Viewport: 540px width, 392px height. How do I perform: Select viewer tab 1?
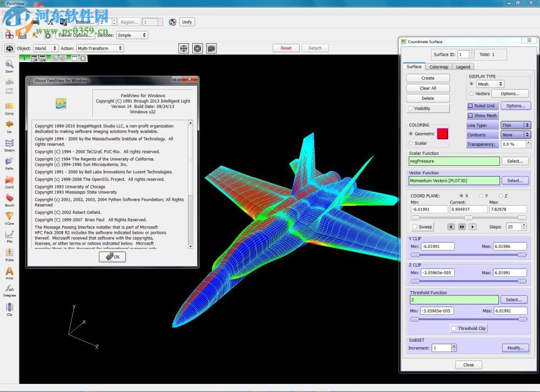click(x=24, y=58)
